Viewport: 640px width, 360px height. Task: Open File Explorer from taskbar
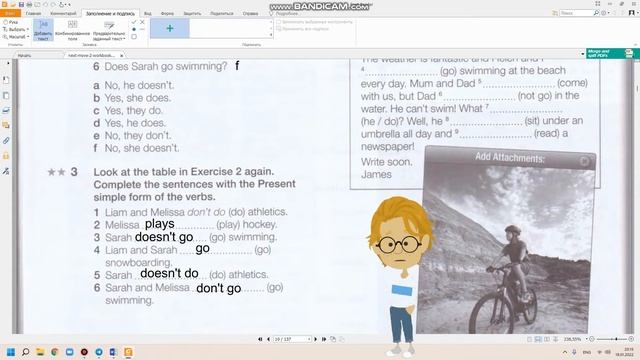click(40, 352)
